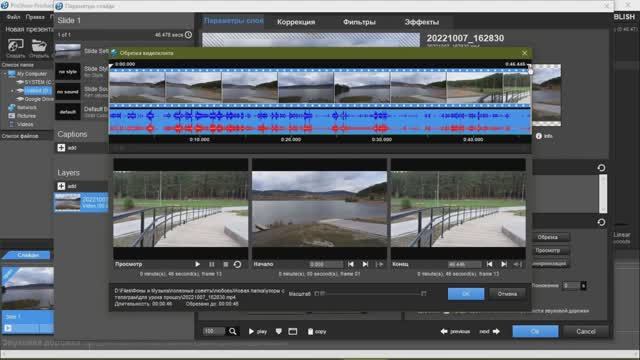Open the Правка menu
Image resolution: width=640 pixels, height=360 pixels.
(x=35, y=17)
